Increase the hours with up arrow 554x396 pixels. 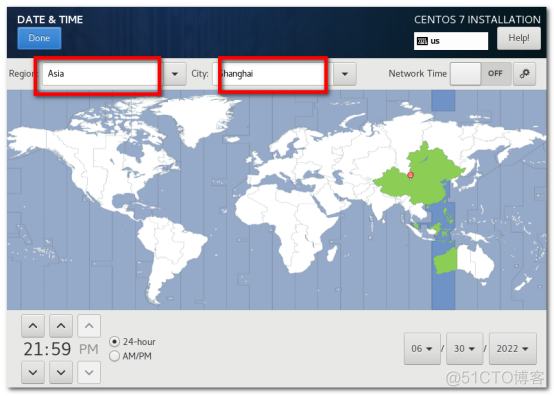[x=33, y=326]
